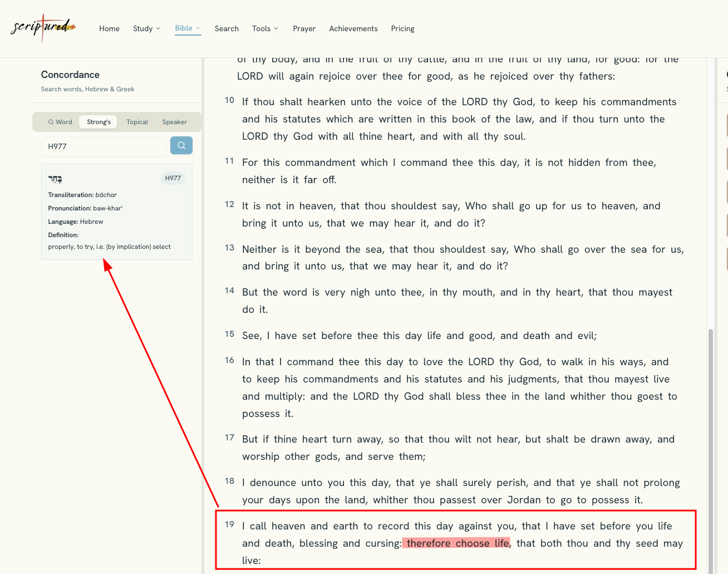Navigate to the Prayer page
Image resolution: width=728 pixels, height=574 pixels.
point(304,28)
